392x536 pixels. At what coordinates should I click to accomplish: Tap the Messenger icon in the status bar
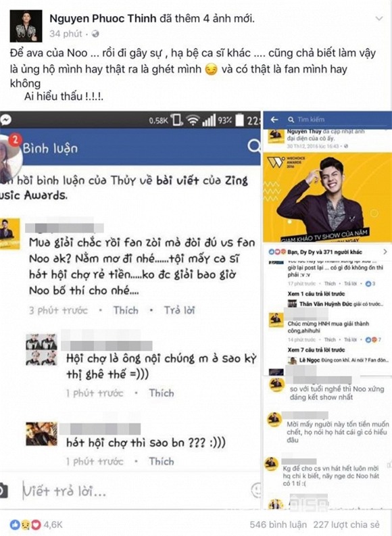pyautogui.click(x=6, y=120)
